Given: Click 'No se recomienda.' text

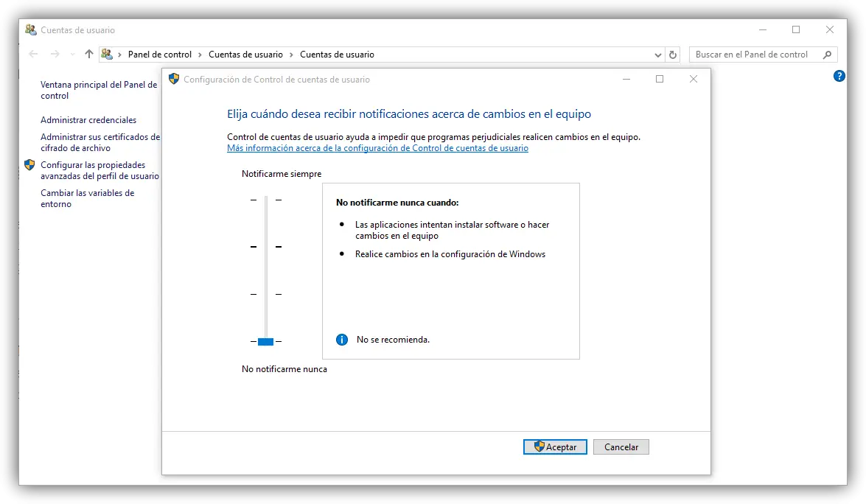Looking at the screenshot, I should pos(394,340).
